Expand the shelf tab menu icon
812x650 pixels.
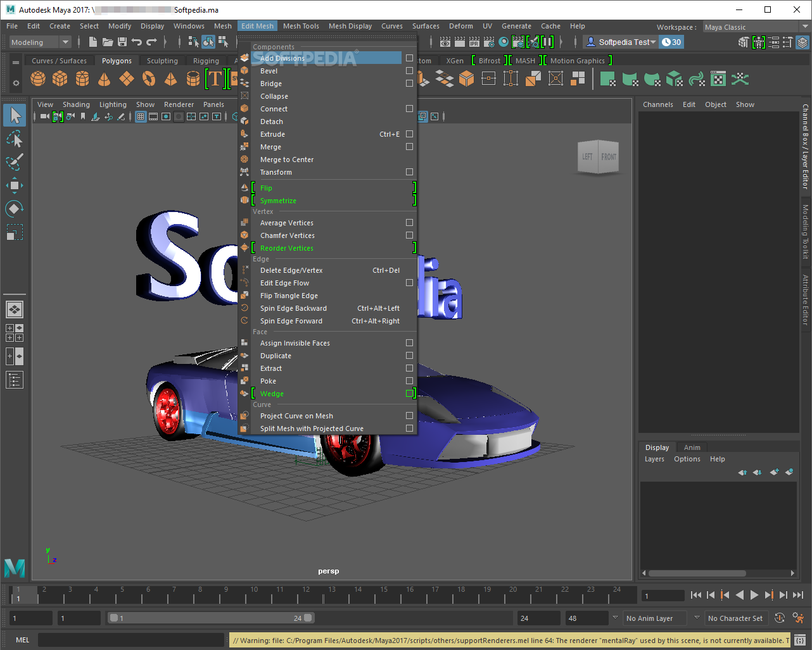[x=16, y=62]
